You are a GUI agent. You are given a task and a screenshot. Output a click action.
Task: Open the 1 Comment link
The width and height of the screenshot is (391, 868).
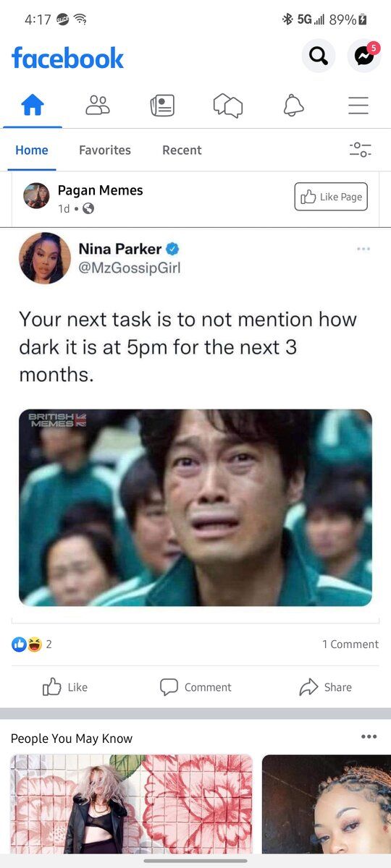[x=350, y=644]
